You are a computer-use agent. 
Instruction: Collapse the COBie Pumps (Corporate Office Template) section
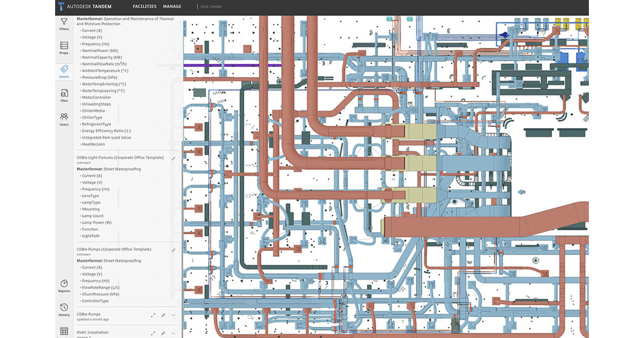173,249
